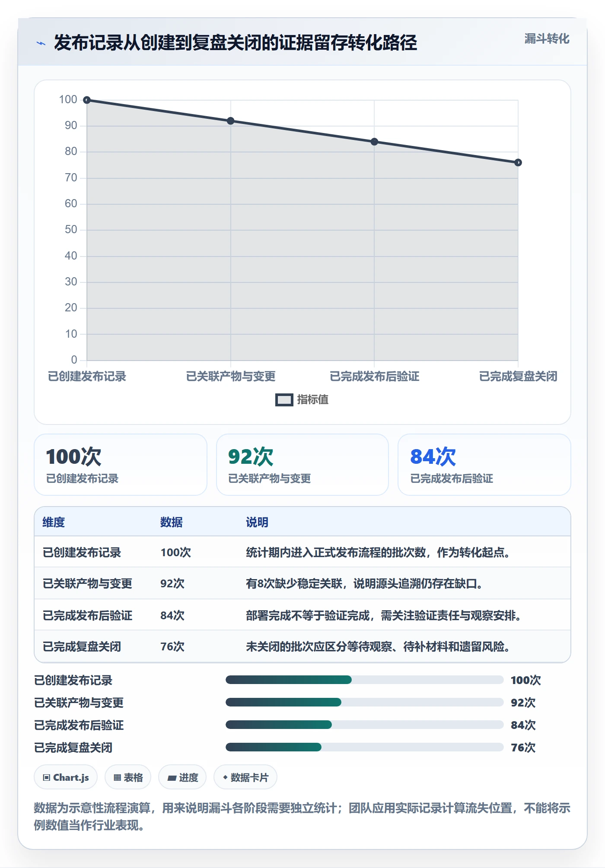This screenshot has width=605, height=868.
Task: Click the 已完成复盘关闭 table row label
Action: point(82,646)
